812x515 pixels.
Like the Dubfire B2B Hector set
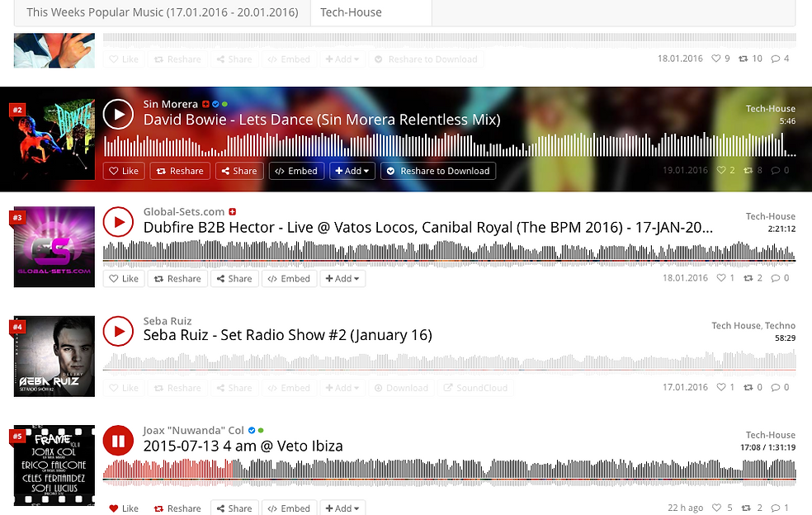(x=124, y=279)
